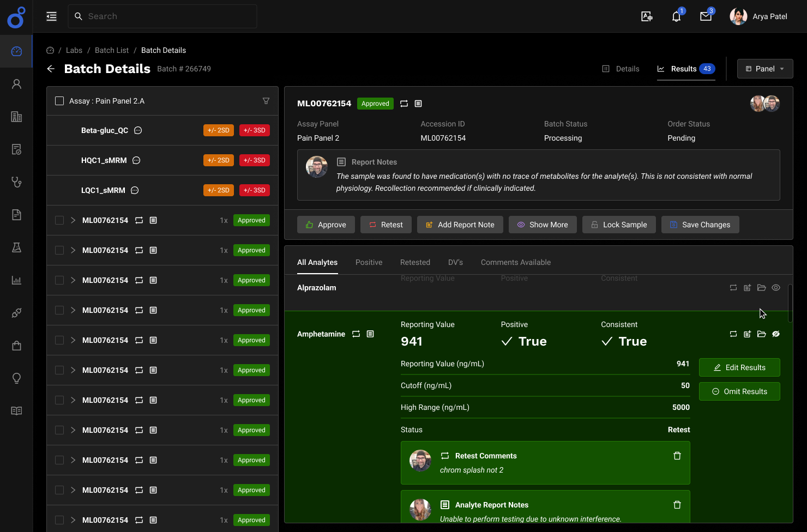The width and height of the screenshot is (807, 532).
Task: Expand the tenth ML00762154 sample row
Action: (x=73, y=490)
